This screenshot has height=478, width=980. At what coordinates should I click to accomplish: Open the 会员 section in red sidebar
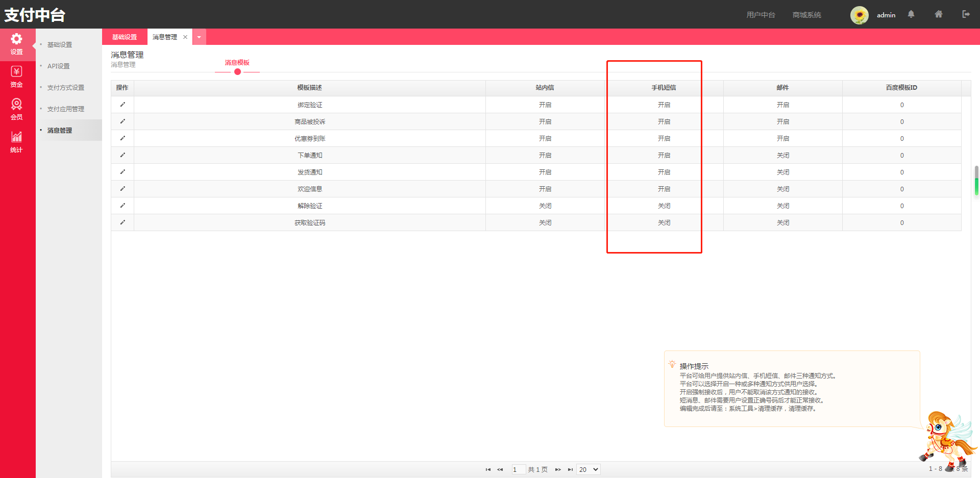pos(17,110)
